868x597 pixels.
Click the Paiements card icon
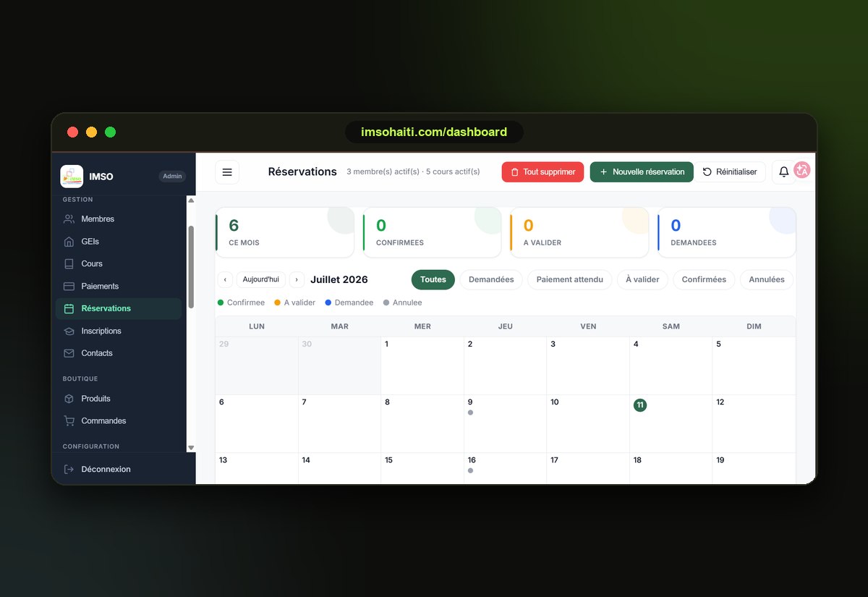(69, 287)
